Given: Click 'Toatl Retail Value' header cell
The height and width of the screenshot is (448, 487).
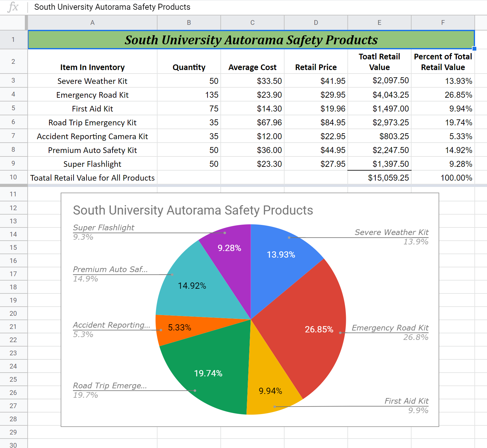Looking at the screenshot, I should pyautogui.click(x=379, y=62).
